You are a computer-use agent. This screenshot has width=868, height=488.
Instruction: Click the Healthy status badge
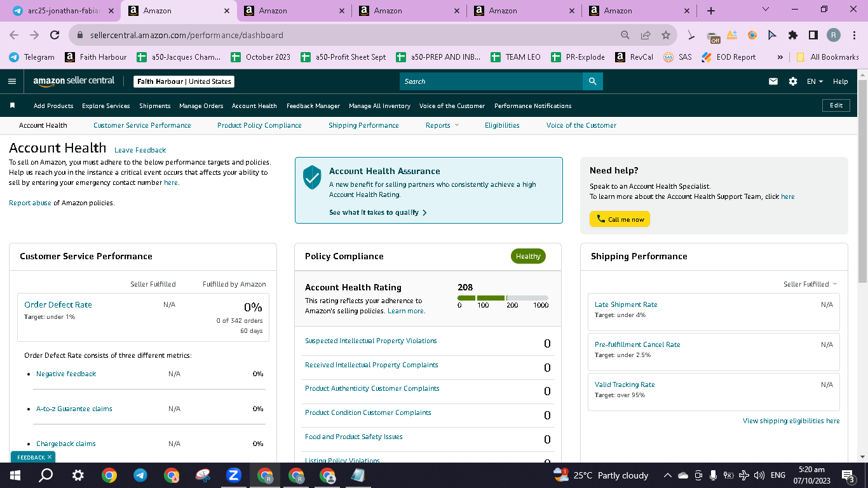[x=528, y=256]
